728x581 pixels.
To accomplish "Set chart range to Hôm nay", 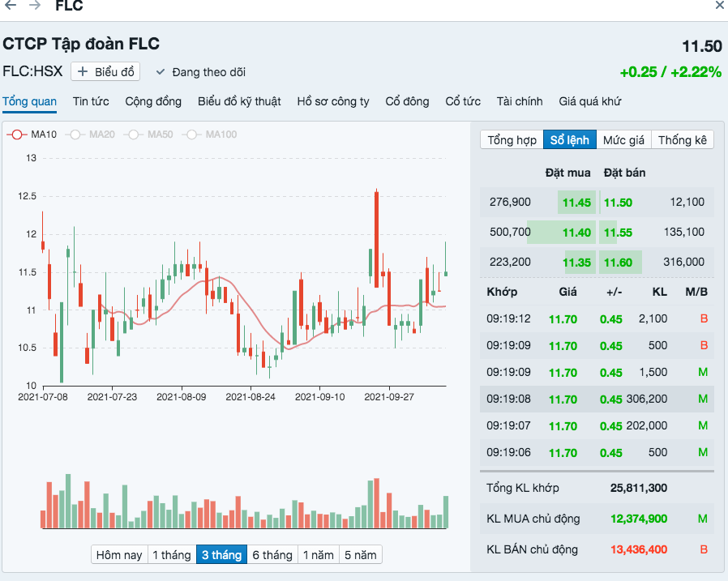I will pos(119,554).
